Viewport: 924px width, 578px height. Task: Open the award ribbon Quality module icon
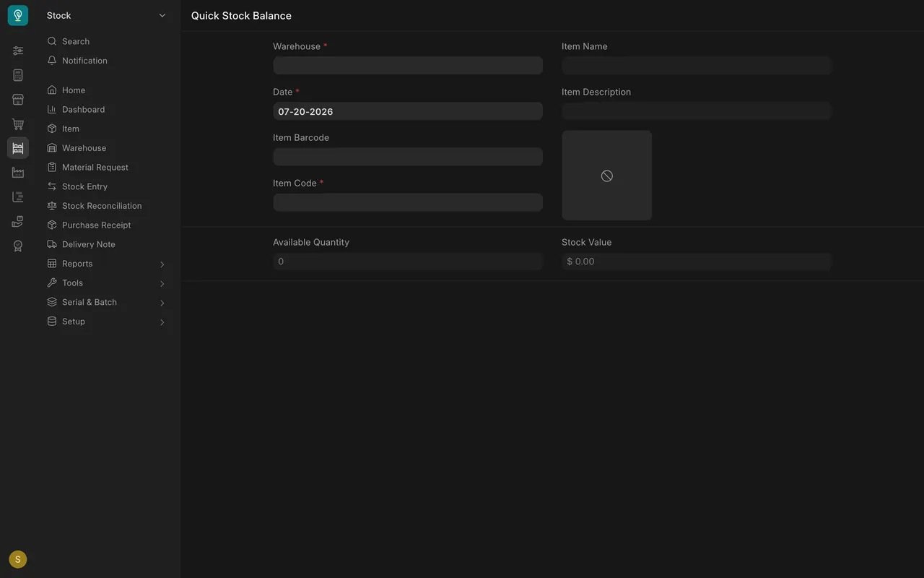tap(18, 246)
